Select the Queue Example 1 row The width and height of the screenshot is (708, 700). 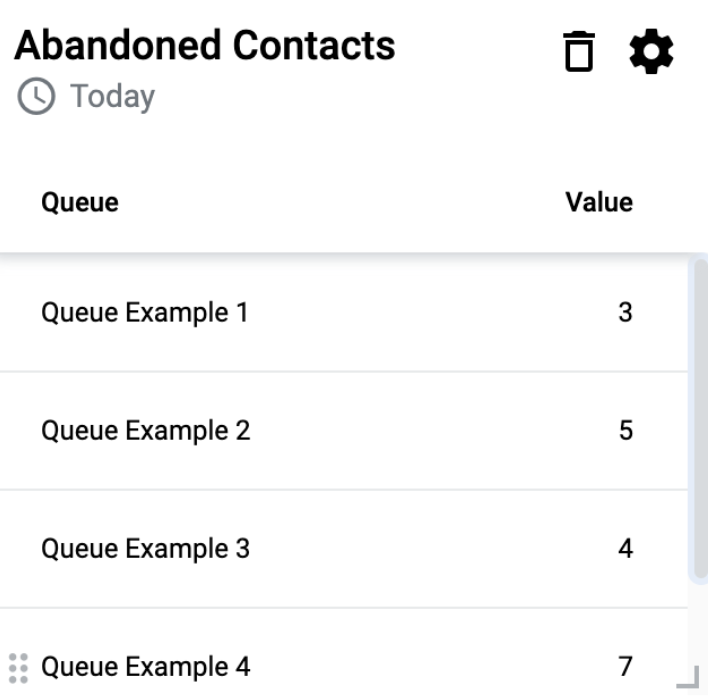click(344, 313)
